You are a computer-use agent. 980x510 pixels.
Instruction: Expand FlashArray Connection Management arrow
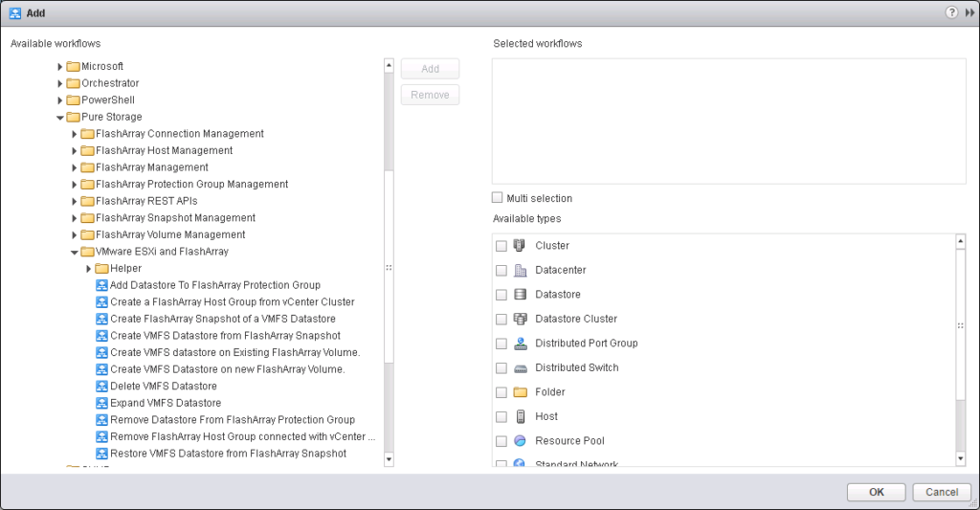(x=75, y=134)
